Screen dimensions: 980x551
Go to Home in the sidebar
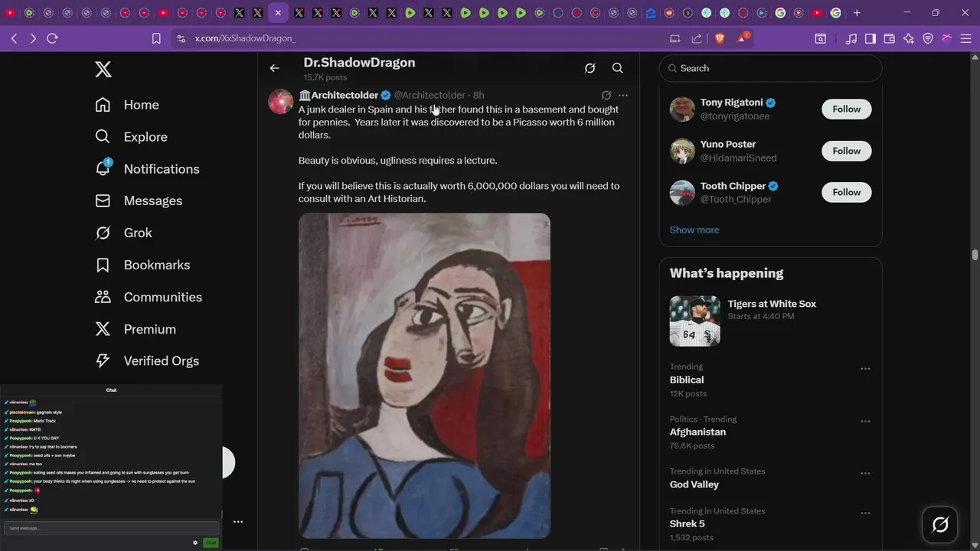[x=127, y=105]
